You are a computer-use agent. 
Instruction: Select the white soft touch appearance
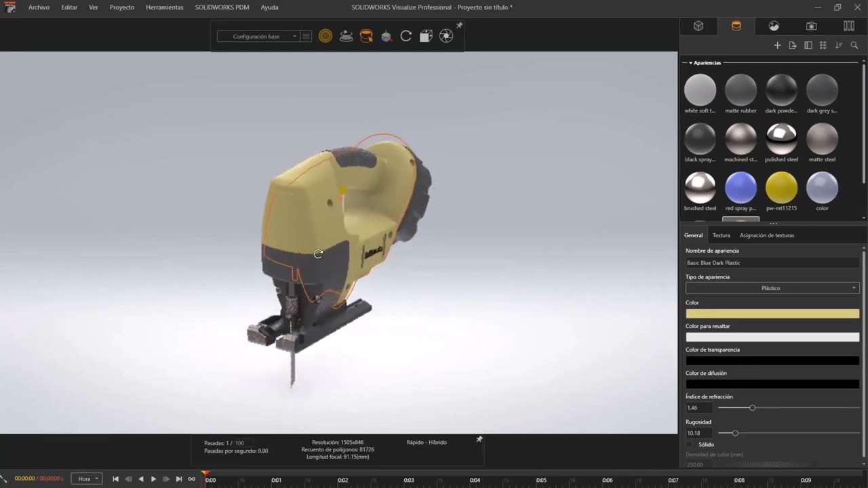(700, 90)
